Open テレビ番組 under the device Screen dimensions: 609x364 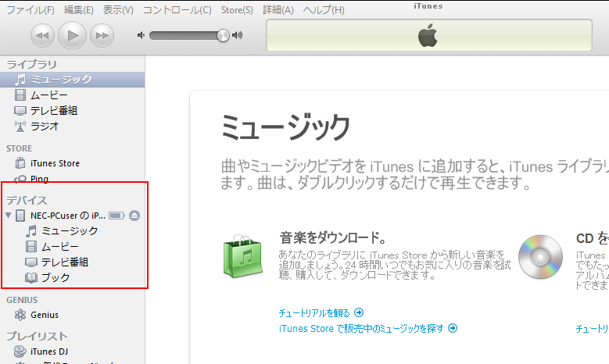click(x=65, y=262)
